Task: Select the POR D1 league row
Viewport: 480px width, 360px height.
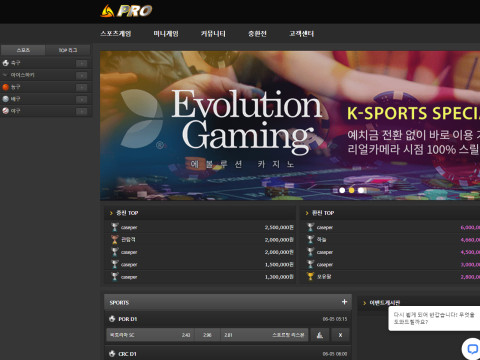Action: coord(228,319)
